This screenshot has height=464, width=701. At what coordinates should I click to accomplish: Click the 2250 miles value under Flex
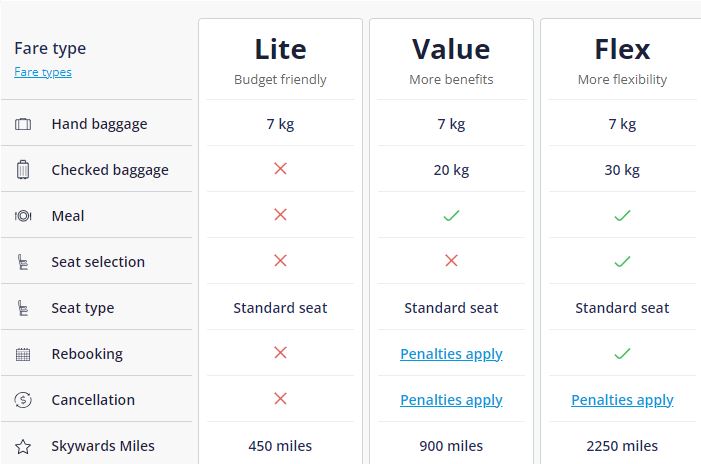point(622,446)
